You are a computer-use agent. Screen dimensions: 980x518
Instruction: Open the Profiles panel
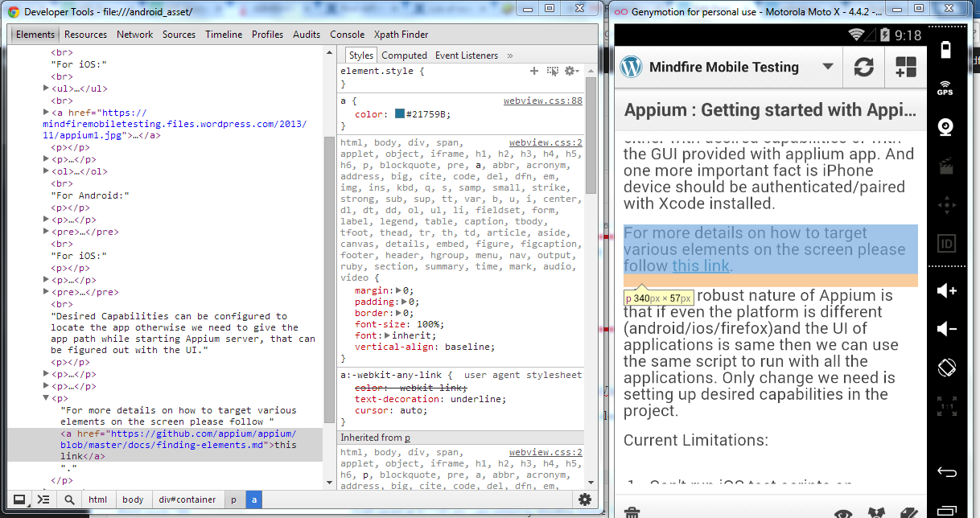point(267,35)
